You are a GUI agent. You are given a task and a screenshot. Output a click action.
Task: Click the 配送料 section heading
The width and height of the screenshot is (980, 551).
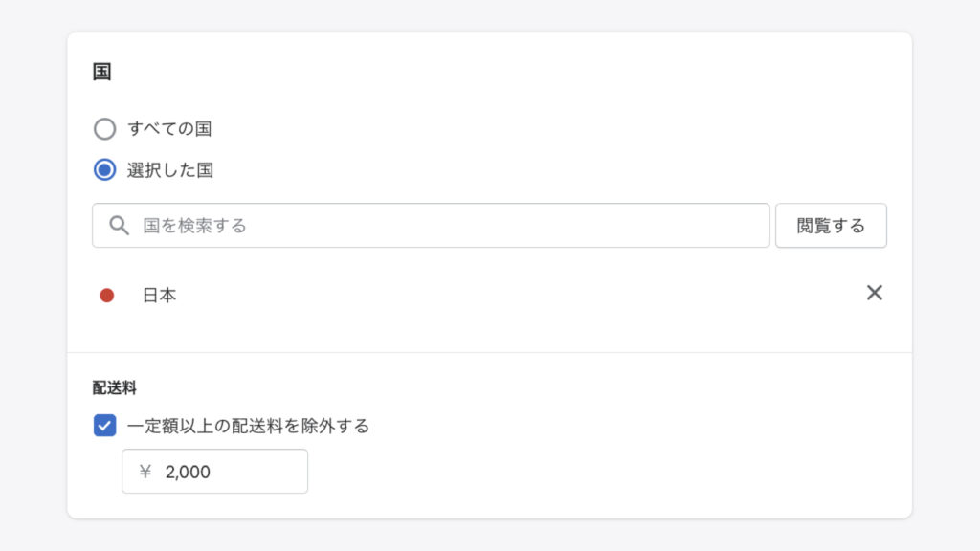pos(115,388)
